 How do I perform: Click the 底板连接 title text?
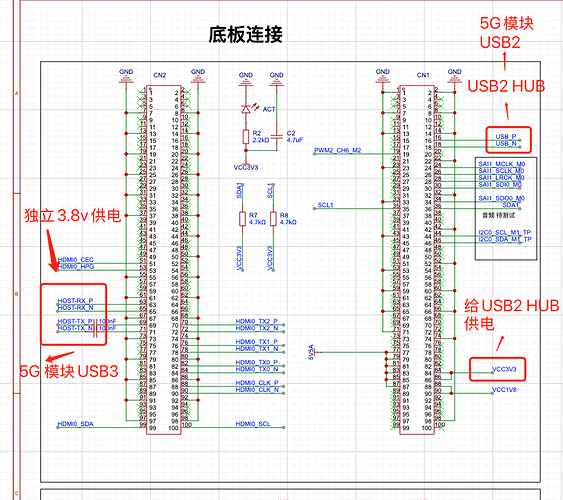pyautogui.click(x=246, y=35)
